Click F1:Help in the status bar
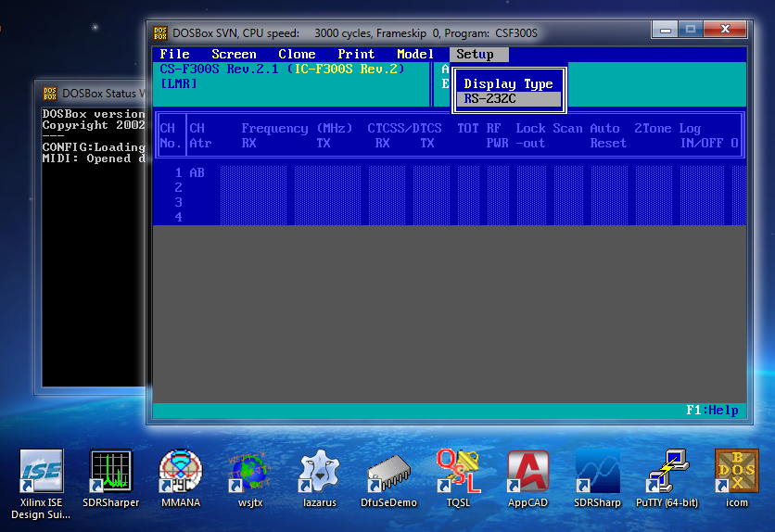This screenshot has width=775, height=532. (712, 410)
